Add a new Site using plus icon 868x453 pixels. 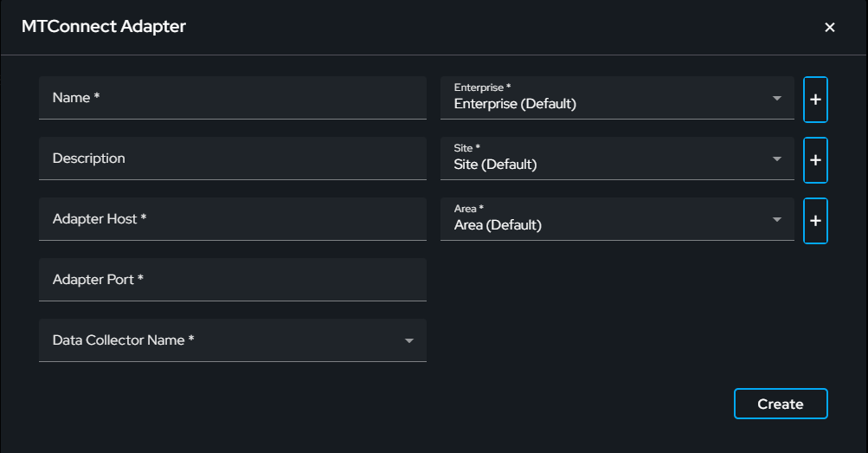pos(815,160)
